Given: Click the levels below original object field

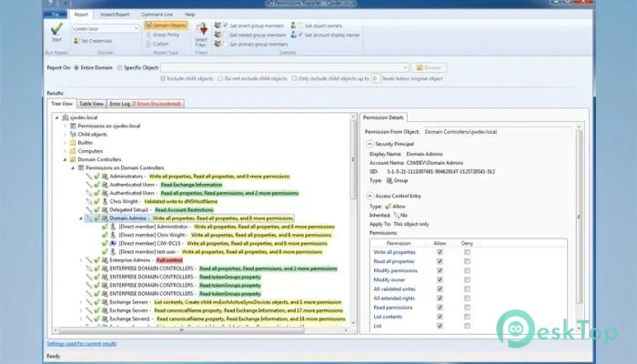Looking at the screenshot, I should [376, 78].
